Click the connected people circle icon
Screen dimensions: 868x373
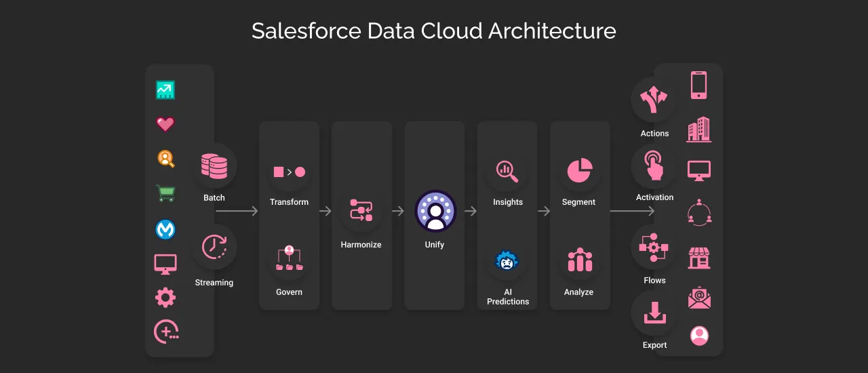(699, 212)
